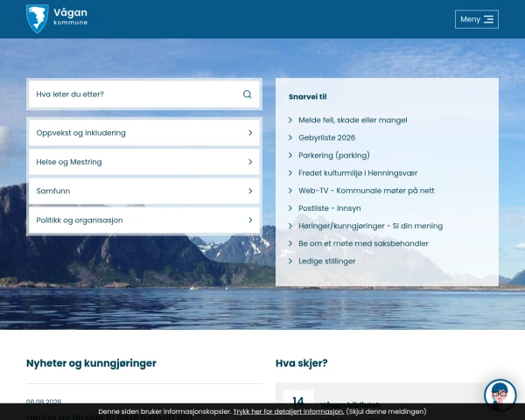The width and height of the screenshot is (525, 420).
Task: Click the 'Snarvei til' heading
Action: click(307, 97)
